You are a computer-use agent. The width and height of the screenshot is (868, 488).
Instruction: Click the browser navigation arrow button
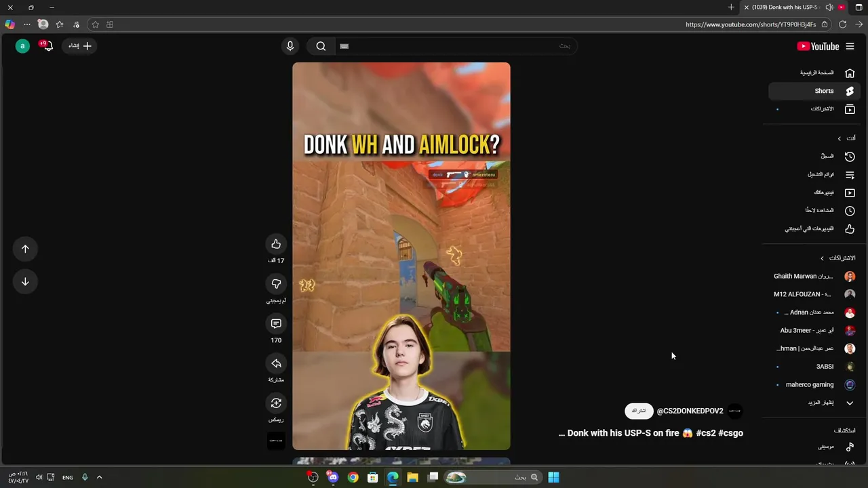[x=859, y=24]
